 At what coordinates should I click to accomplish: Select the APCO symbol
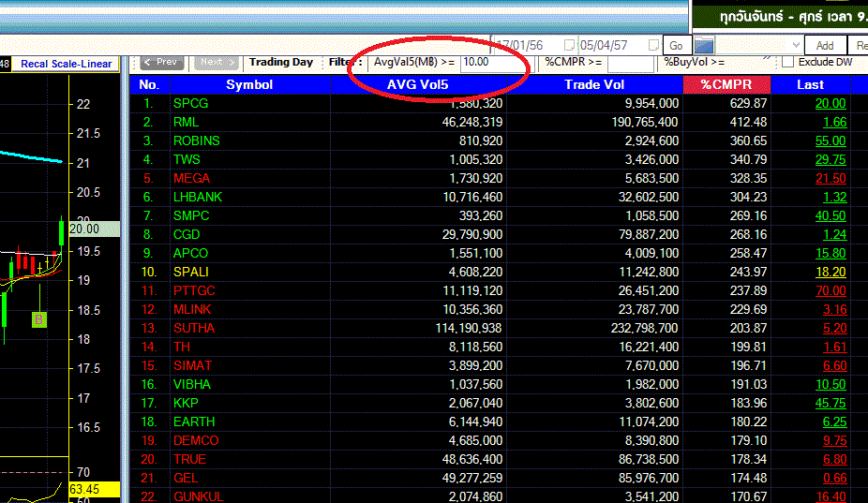pyautogui.click(x=191, y=254)
